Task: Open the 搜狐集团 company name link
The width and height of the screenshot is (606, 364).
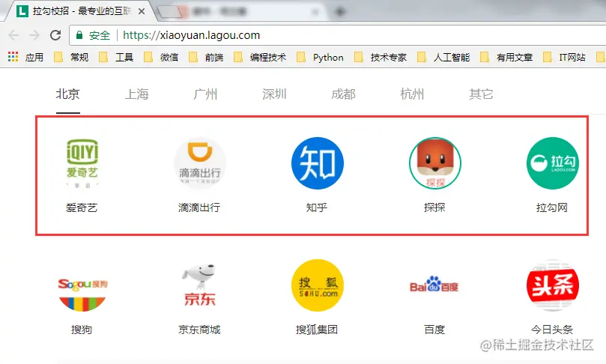Action: coord(317,330)
